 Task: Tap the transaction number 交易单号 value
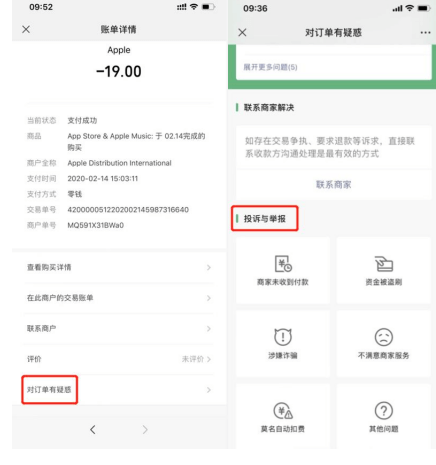tap(128, 210)
